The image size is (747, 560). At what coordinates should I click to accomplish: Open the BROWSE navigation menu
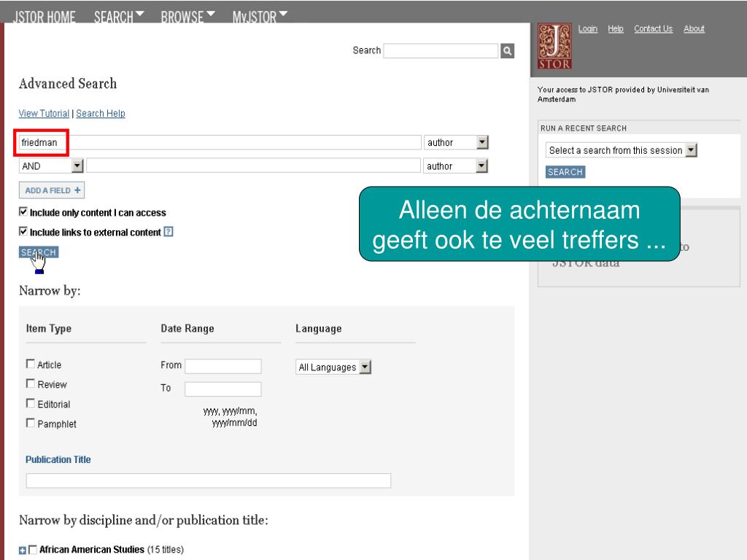pos(187,17)
